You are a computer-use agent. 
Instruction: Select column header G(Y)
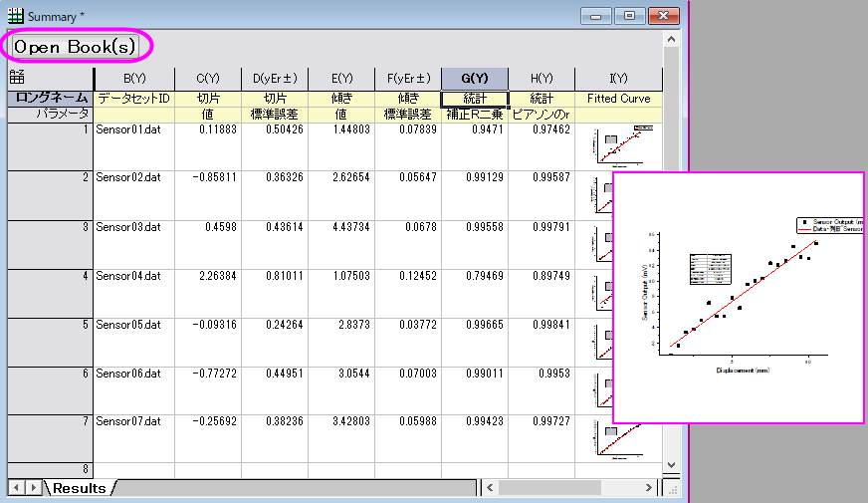pyautogui.click(x=475, y=79)
